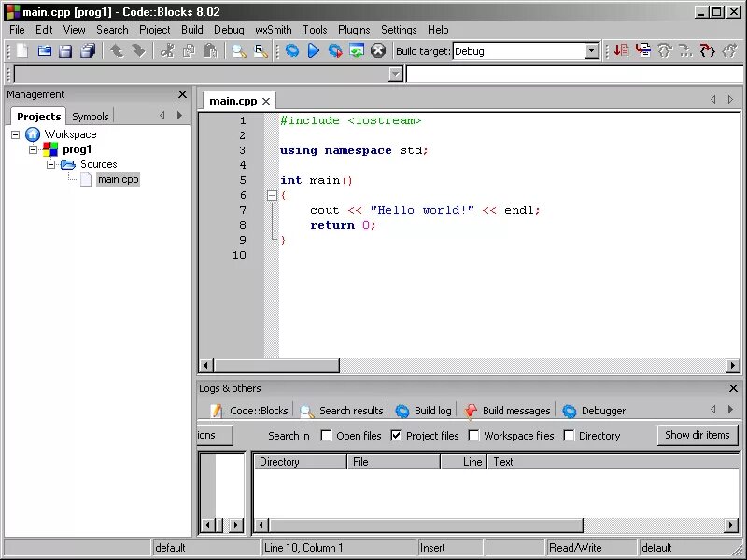
Task: Uncheck the Project files checkbox
Action: tap(396, 436)
